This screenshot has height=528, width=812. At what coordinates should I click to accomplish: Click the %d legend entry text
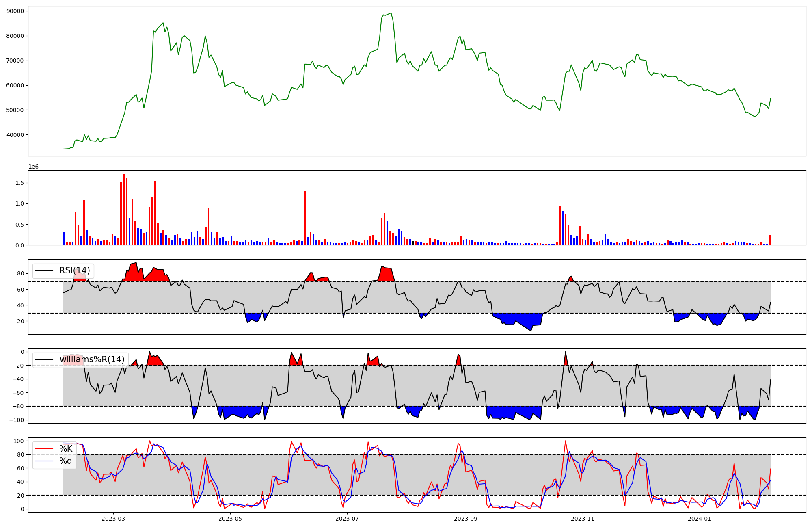66,461
